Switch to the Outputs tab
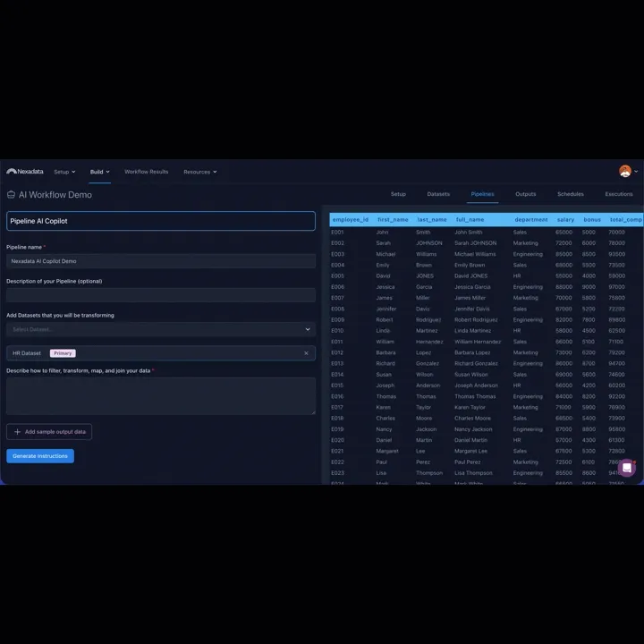The image size is (644, 644). pos(525,194)
